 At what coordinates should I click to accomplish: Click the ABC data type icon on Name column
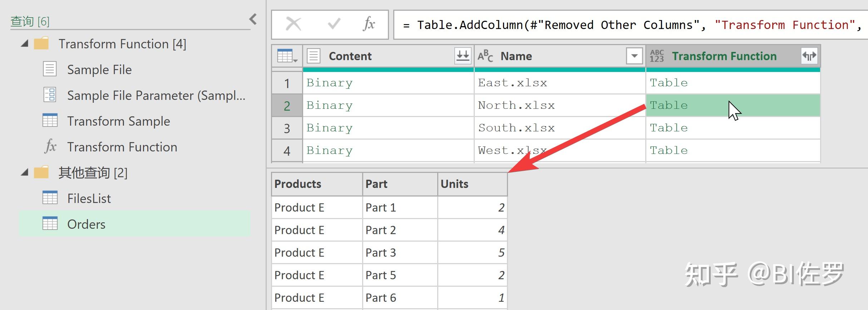click(x=485, y=56)
